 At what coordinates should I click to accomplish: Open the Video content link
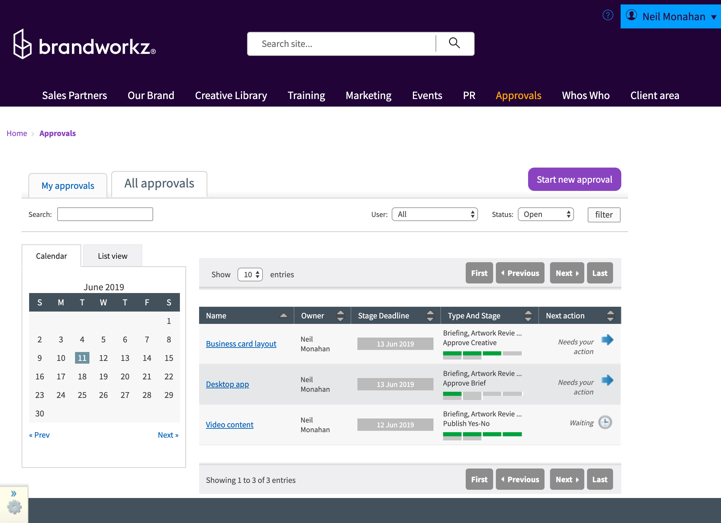[x=229, y=425]
